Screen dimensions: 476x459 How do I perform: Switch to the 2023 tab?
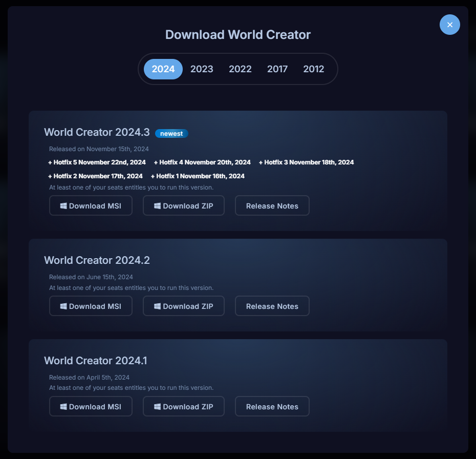(202, 69)
